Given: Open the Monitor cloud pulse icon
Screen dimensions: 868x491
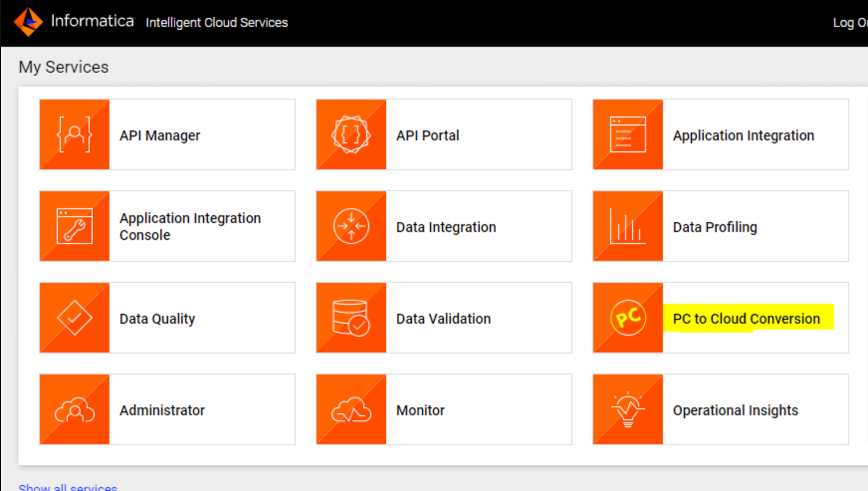Looking at the screenshot, I should pos(351,409).
